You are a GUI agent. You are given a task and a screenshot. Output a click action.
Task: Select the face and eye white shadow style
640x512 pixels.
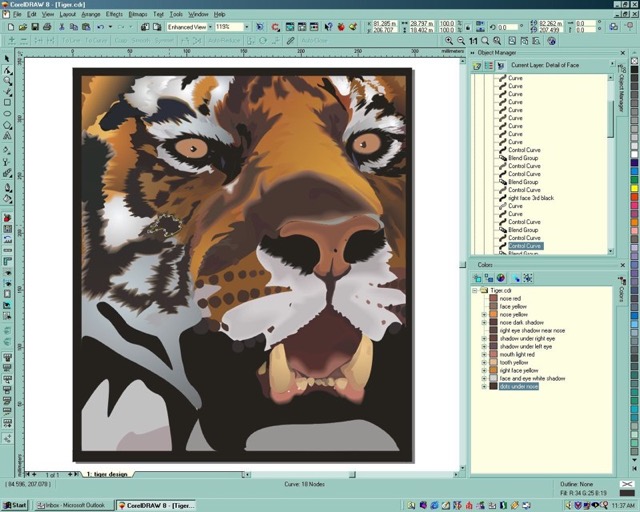pyautogui.click(x=532, y=378)
